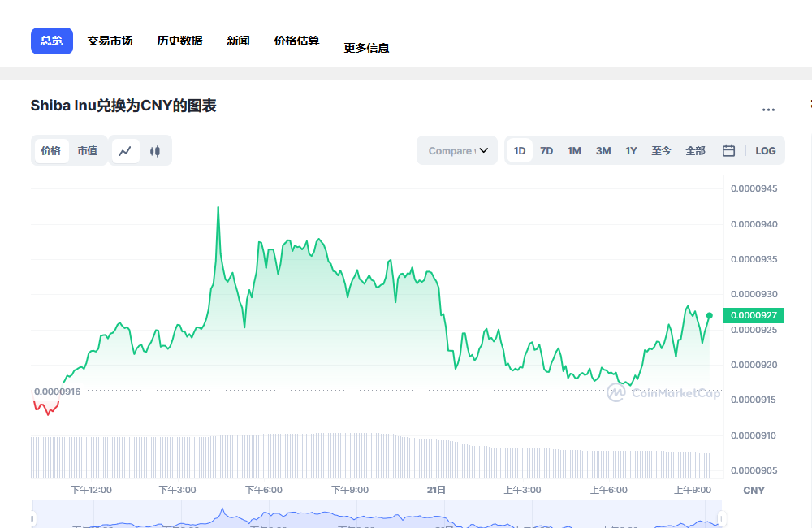Select the 1D time range

(x=520, y=151)
